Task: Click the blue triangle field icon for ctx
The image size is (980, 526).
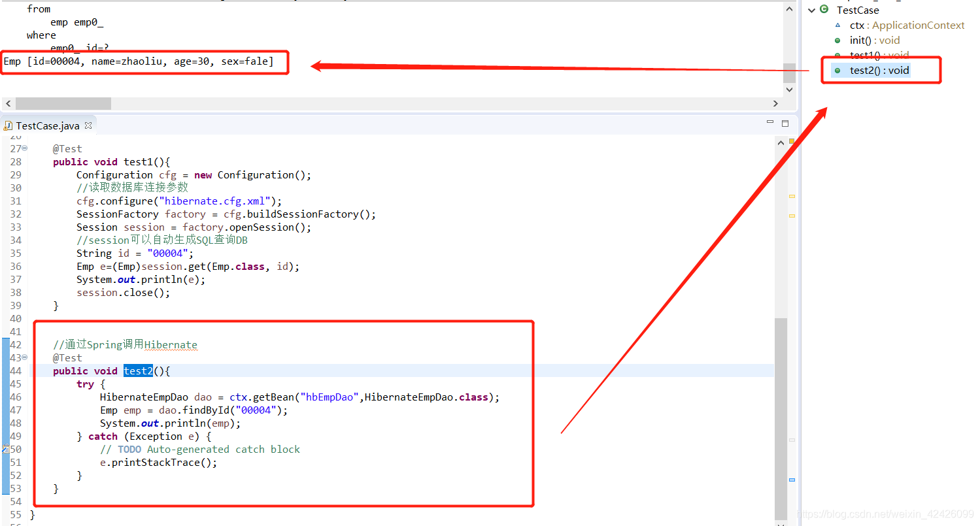Action: tap(837, 25)
